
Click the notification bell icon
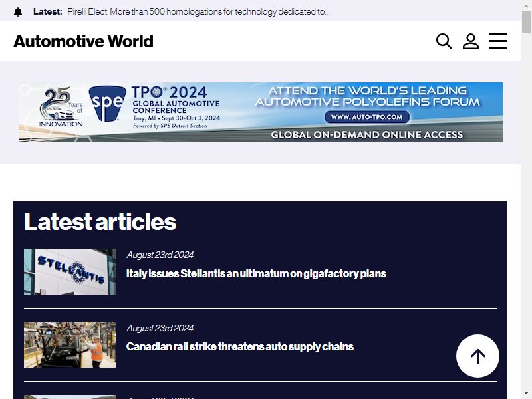pyautogui.click(x=18, y=12)
